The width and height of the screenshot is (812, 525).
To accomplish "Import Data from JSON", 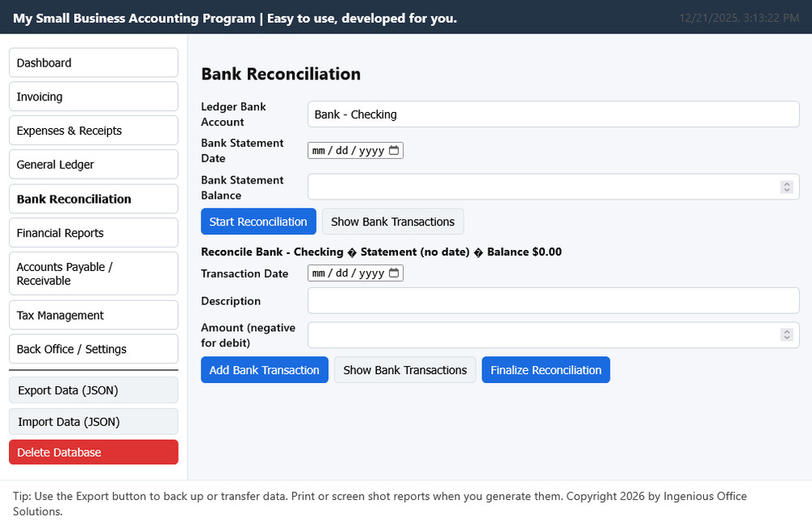I will click(93, 421).
